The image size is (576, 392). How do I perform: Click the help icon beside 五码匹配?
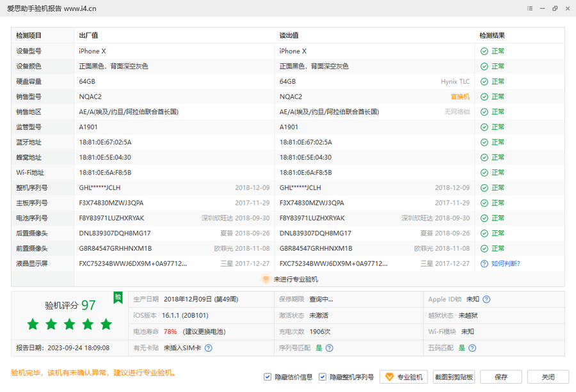pos(472,348)
